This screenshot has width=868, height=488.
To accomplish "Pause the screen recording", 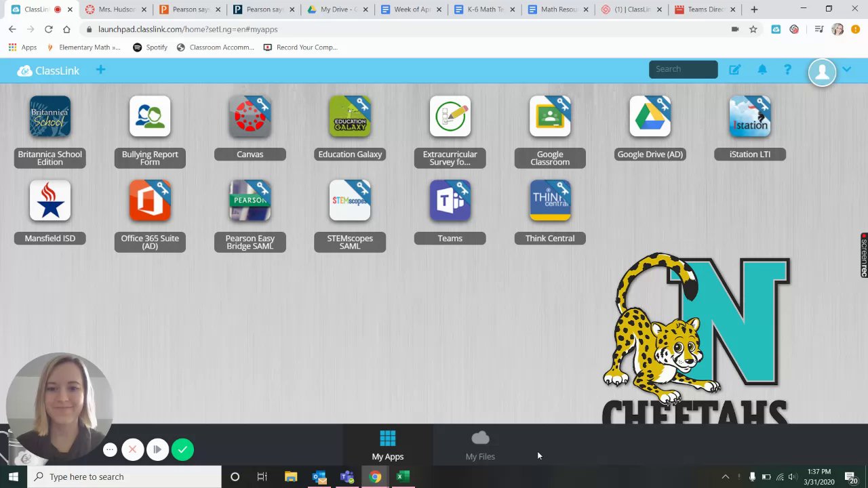I will click(157, 449).
